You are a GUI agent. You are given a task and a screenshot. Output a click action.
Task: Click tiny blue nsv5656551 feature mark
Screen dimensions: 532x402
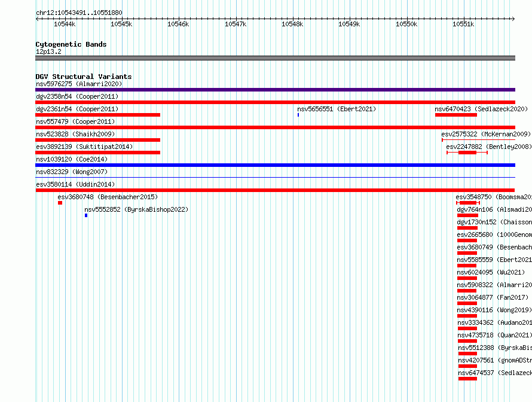[x=298, y=115]
